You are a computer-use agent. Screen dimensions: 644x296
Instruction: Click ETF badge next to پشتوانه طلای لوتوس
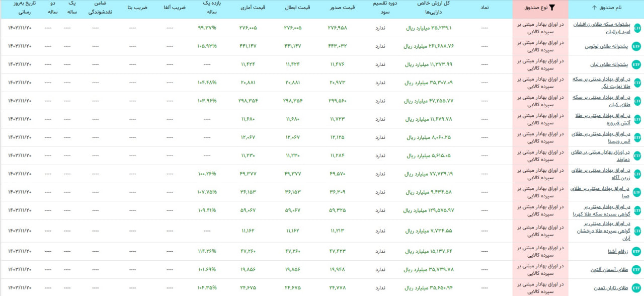point(636,46)
